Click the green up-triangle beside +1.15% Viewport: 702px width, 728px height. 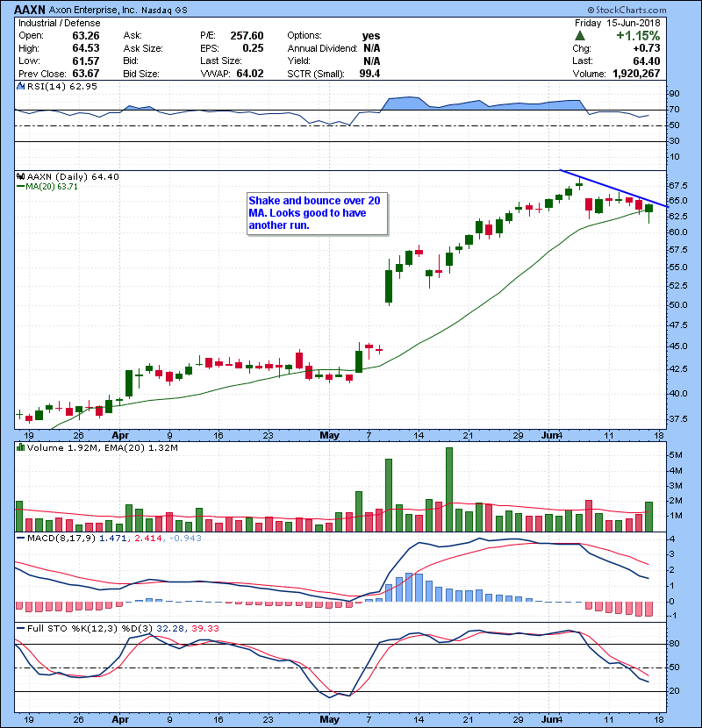[x=579, y=36]
